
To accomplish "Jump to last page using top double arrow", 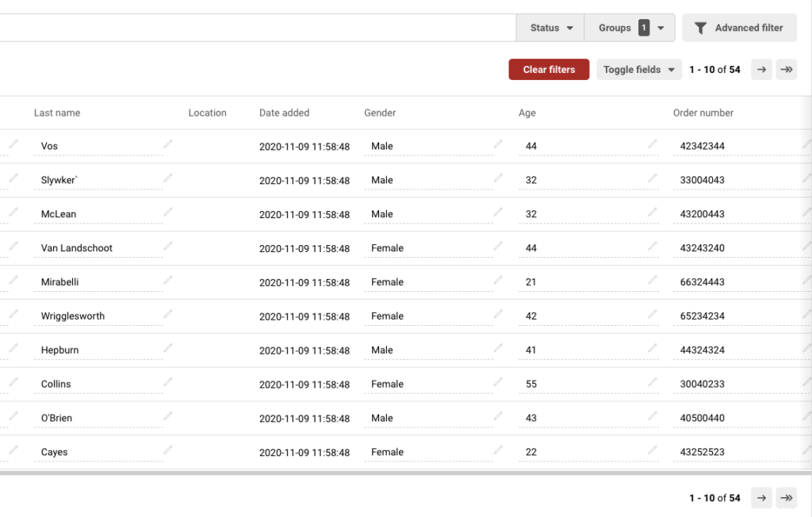I will (x=786, y=70).
